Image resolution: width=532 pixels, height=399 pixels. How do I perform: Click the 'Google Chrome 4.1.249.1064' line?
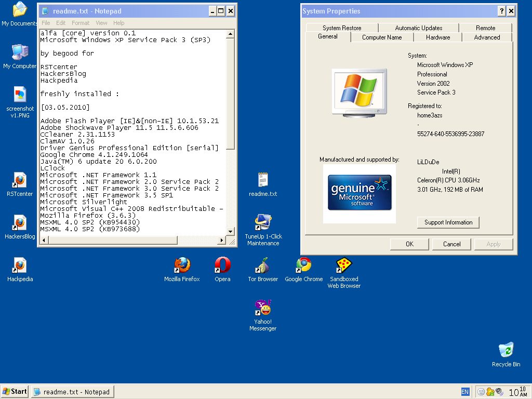click(94, 155)
